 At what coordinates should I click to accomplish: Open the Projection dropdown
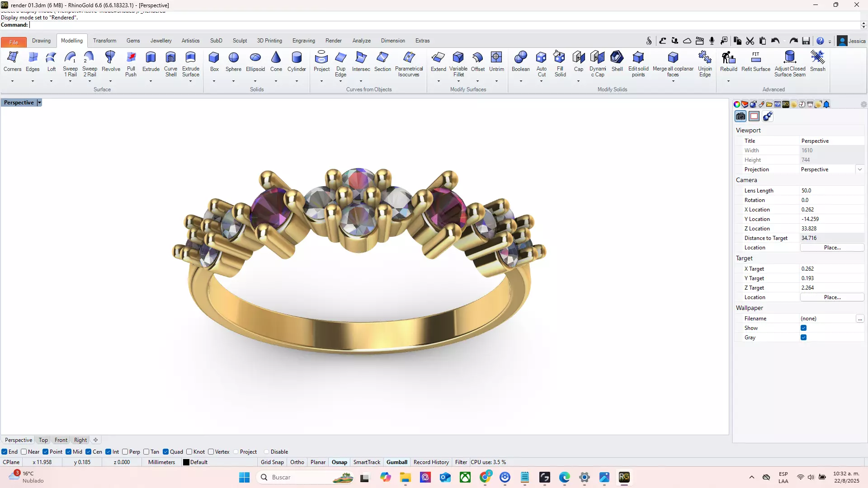coord(859,169)
